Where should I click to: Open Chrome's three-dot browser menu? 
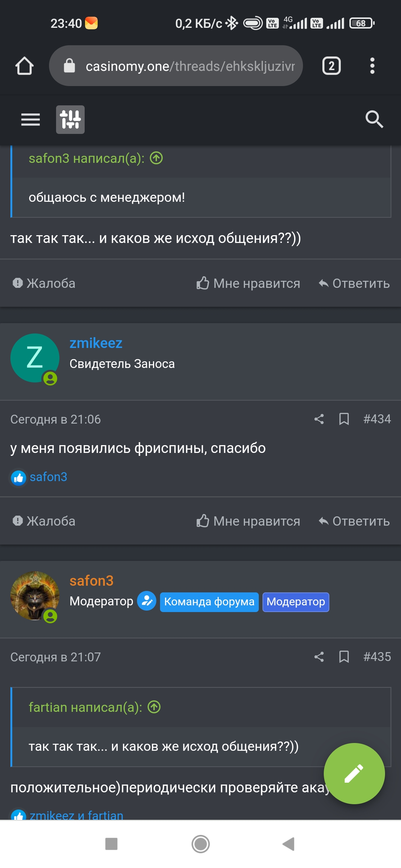point(372,66)
